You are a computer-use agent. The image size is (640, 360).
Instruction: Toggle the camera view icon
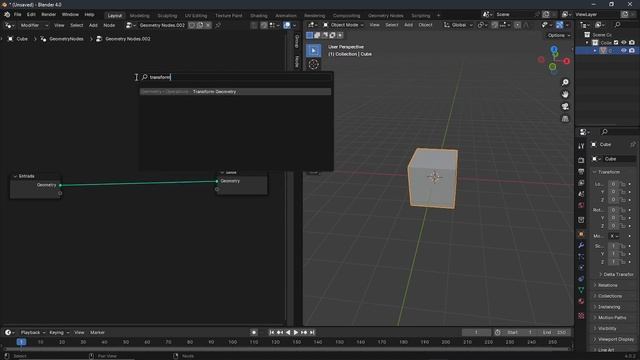click(565, 107)
